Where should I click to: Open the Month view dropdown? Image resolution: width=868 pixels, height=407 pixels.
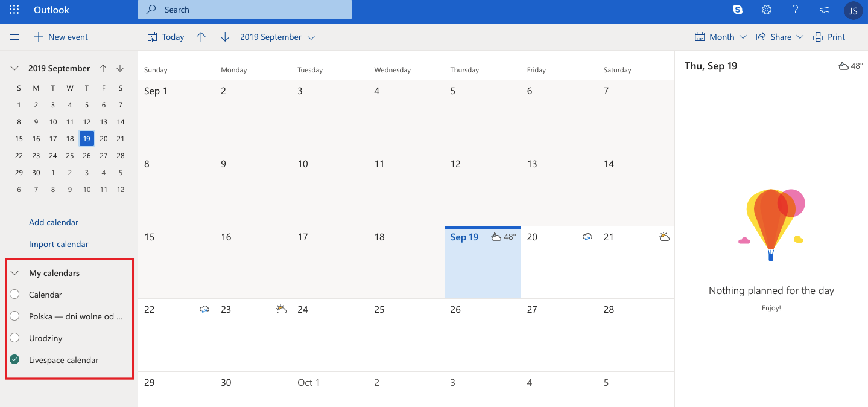pos(721,37)
